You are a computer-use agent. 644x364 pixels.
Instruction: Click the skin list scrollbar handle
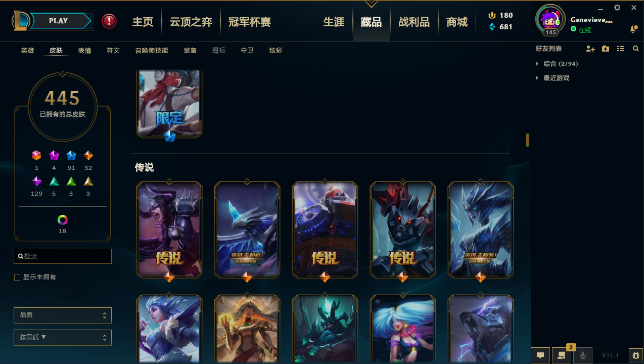point(527,140)
